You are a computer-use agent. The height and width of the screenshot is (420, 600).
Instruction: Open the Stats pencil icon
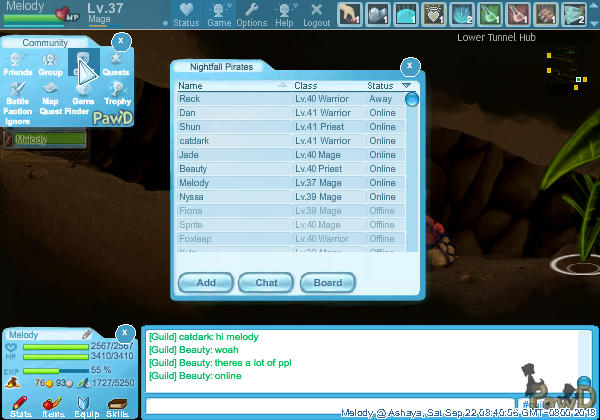click(x=17, y=405)
